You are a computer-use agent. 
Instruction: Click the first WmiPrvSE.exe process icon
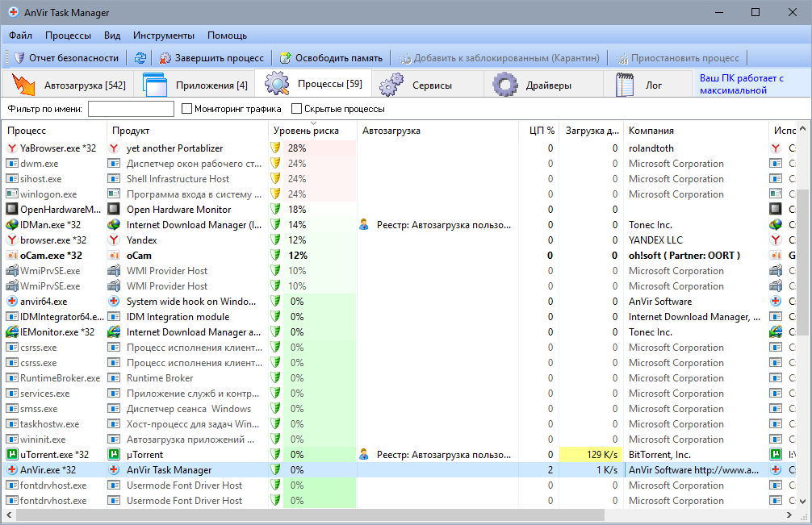coord(11,270)
